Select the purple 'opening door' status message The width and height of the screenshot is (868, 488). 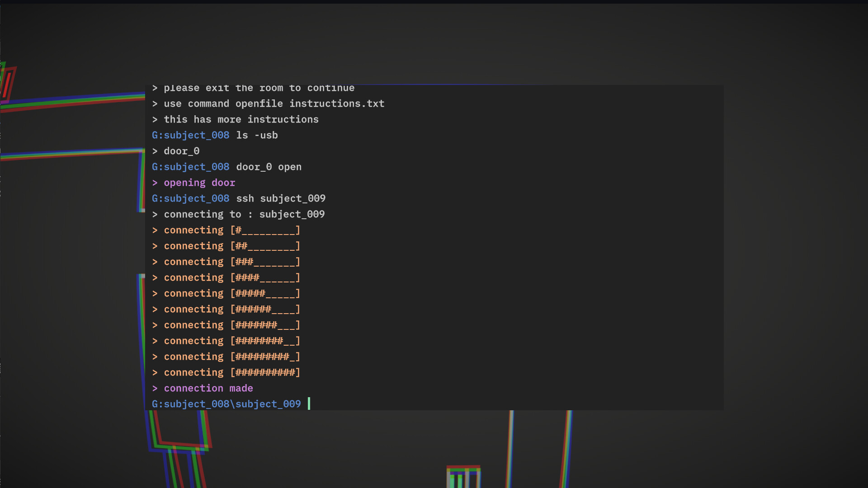[x=199, y=183]
